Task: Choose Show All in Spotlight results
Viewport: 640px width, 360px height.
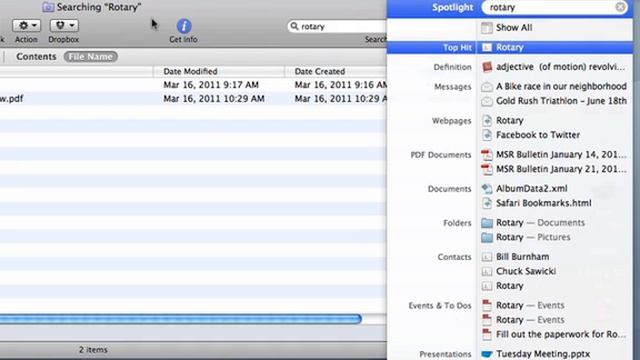Action: (x=514, y=27)
